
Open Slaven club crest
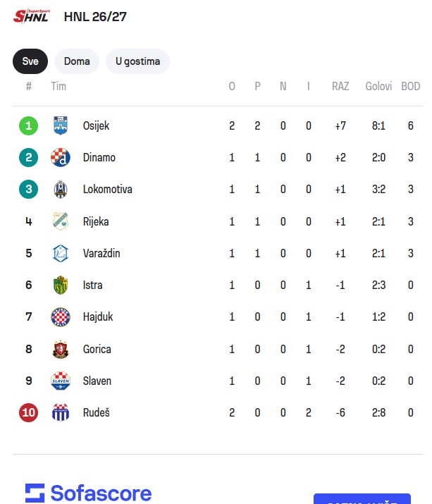tap(61, 381)
